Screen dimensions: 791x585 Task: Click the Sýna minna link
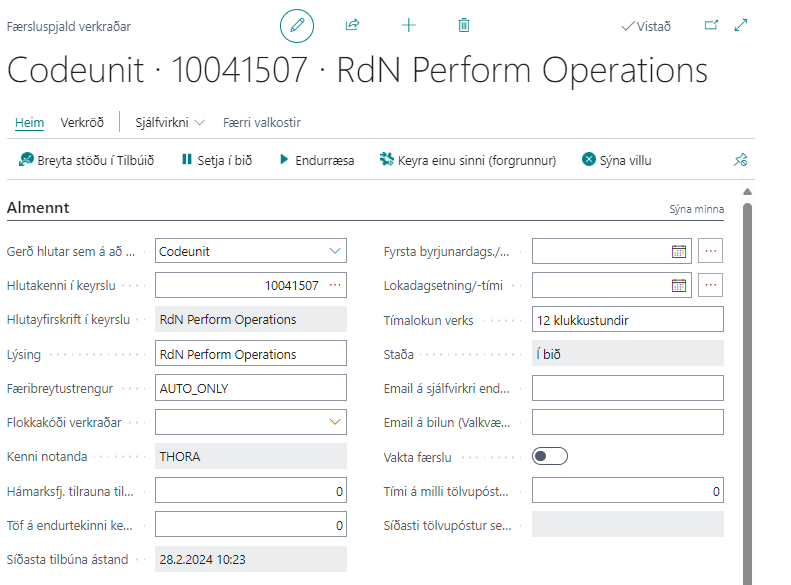tap(696, 210)
